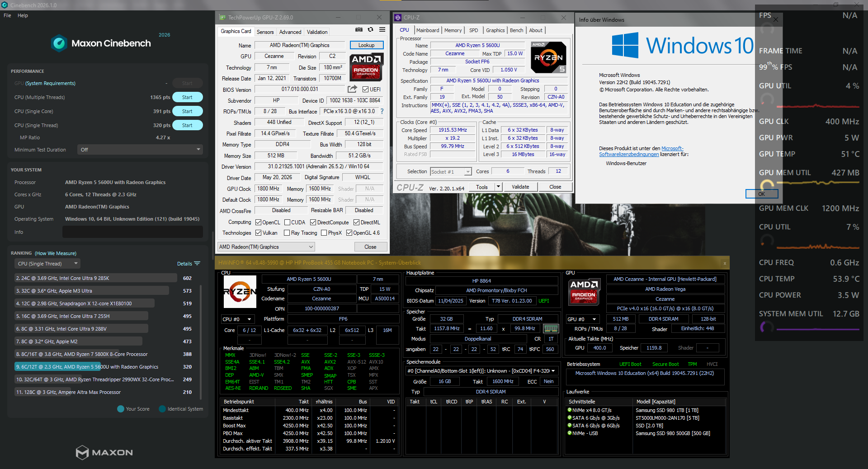The height and width of the screenshot is (469, 868).
Task: Start the CPU (Single Core) benchmark
Action: point(187,111)
